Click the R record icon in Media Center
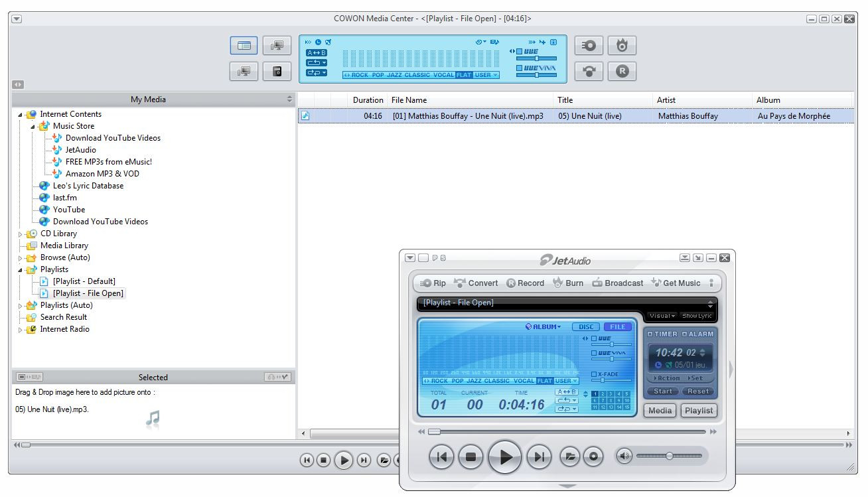868x497 pixels. [622, 71]
